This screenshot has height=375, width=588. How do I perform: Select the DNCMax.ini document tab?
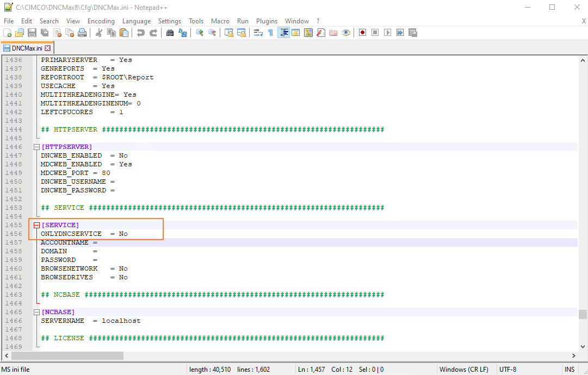point(27,48)
